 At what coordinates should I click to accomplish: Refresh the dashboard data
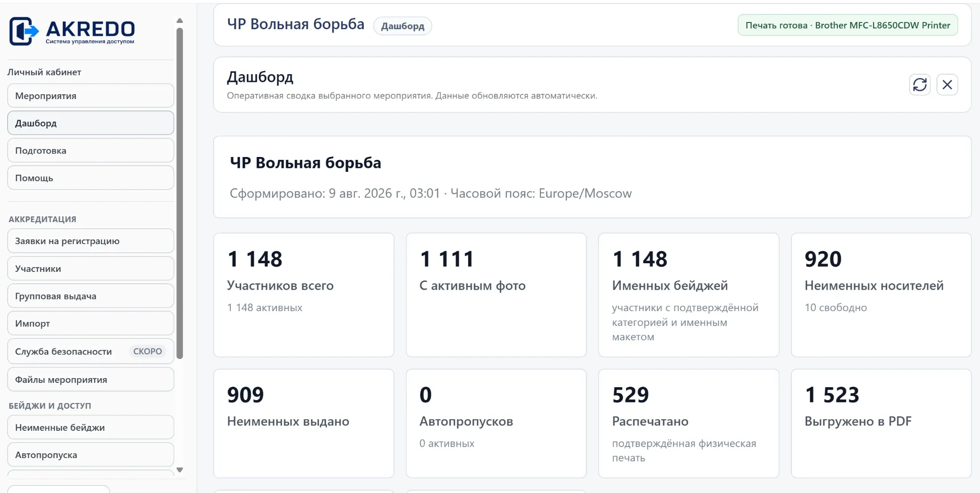920,85
